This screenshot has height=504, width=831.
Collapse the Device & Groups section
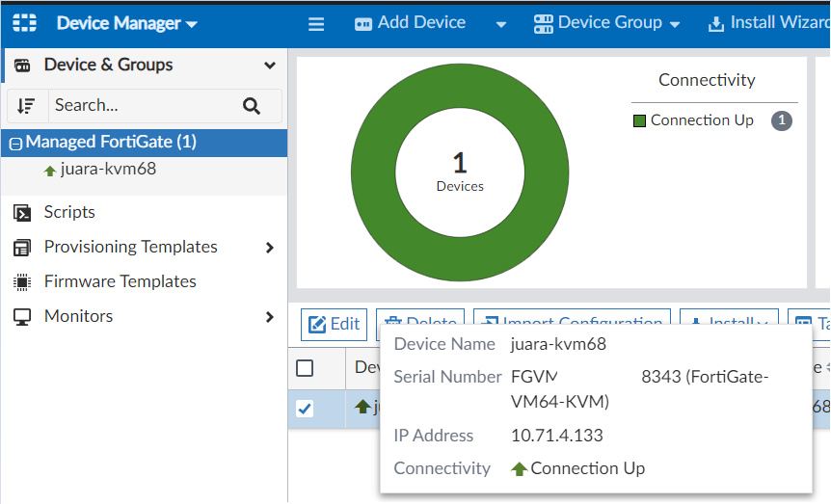(269, 66)
